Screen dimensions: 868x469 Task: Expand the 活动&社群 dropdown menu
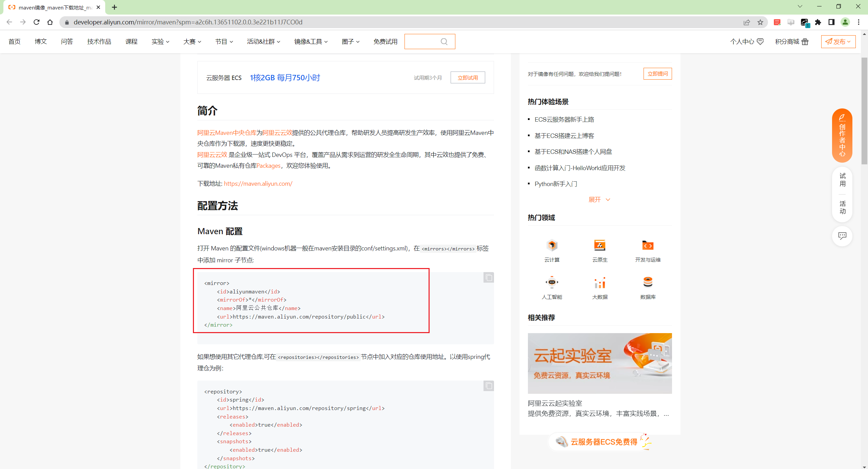click(x=263, y=41)
